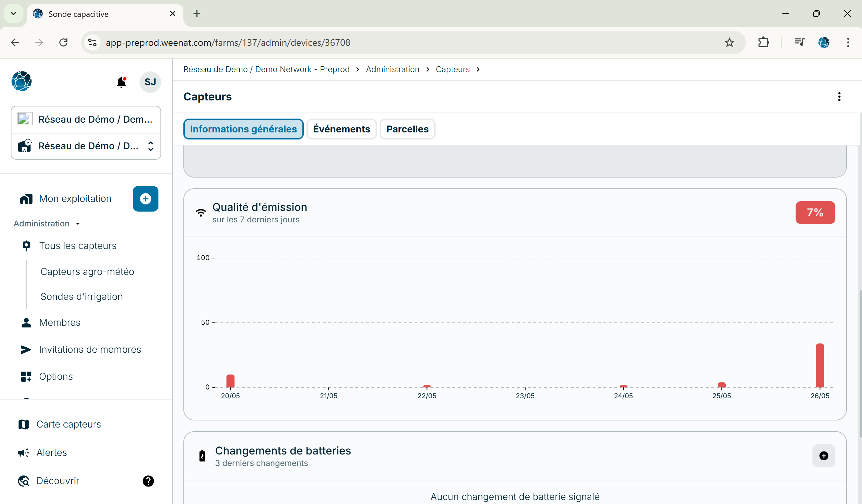Open Découvrir page
862x504 pixels.
(x=58, y=481)
